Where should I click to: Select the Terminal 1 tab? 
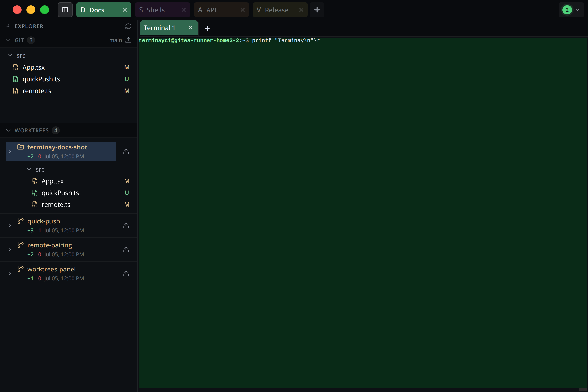[x=169, y=28]
